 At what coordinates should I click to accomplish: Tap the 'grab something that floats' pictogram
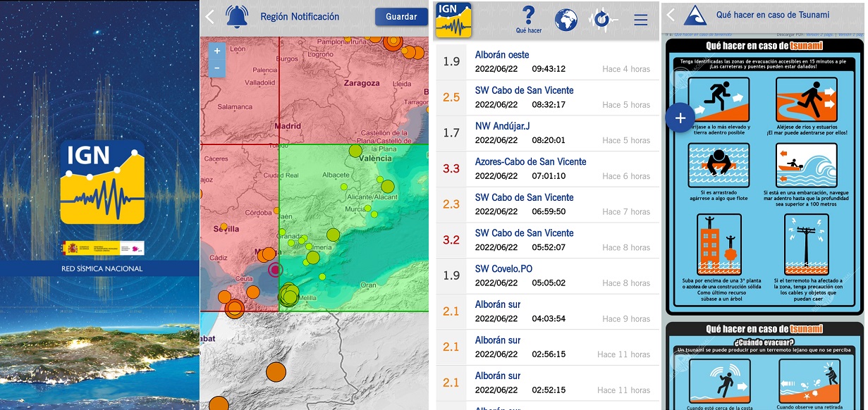[x=718, y=165]
